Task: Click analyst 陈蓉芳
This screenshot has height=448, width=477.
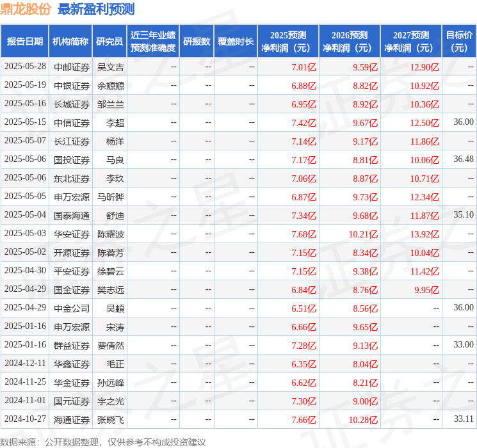Action: point(111,253)
